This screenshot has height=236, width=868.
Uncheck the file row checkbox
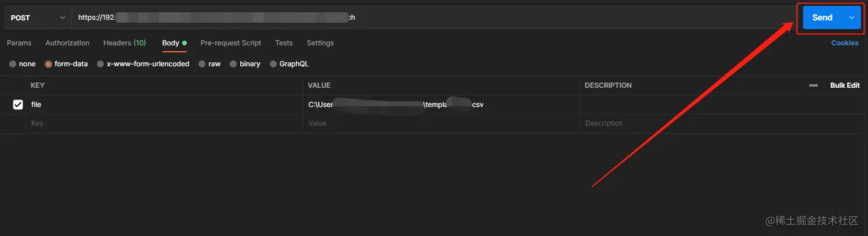tap(18, 105)
